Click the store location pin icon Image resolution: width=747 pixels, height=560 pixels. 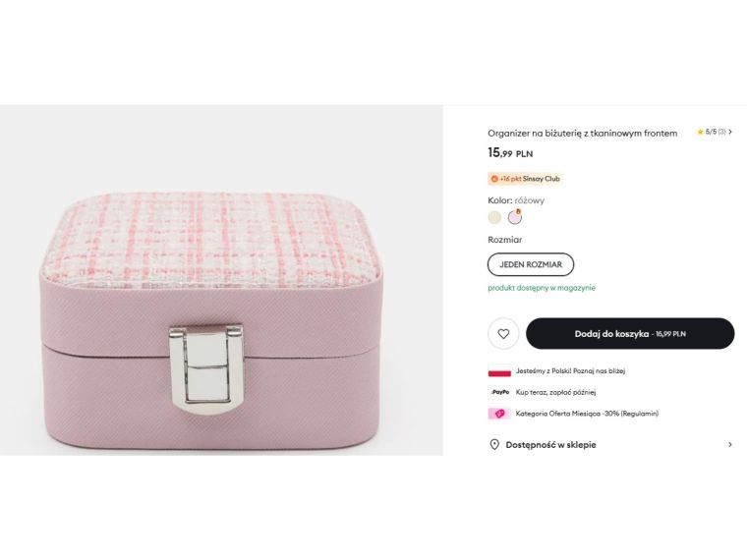click(x=494, y=444)
